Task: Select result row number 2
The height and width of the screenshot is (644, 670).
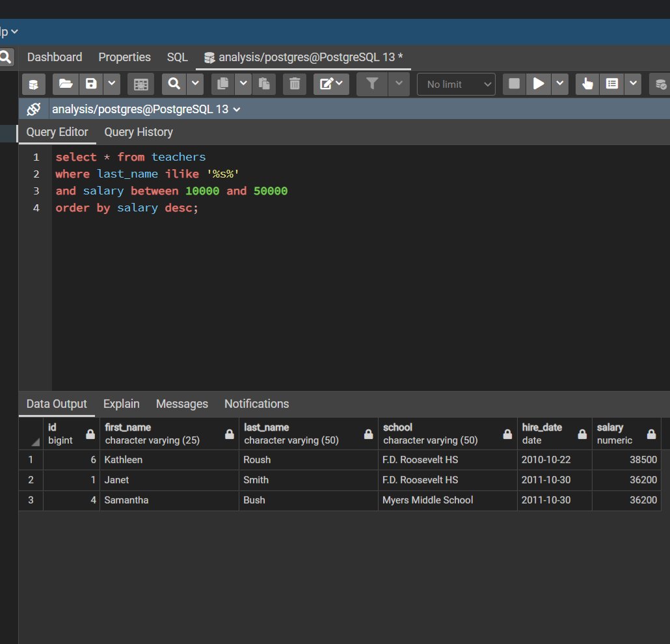Action: (31, 480)
